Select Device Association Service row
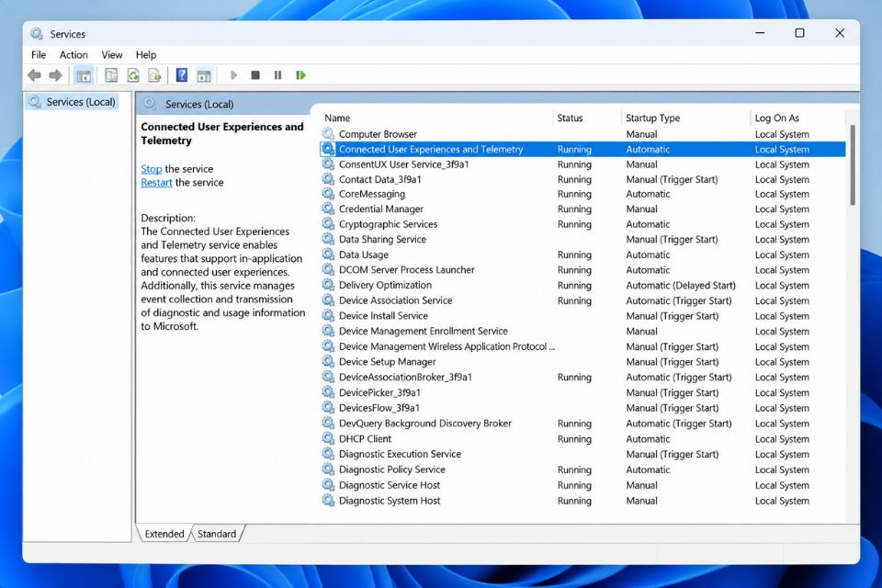 click(582, 300)
